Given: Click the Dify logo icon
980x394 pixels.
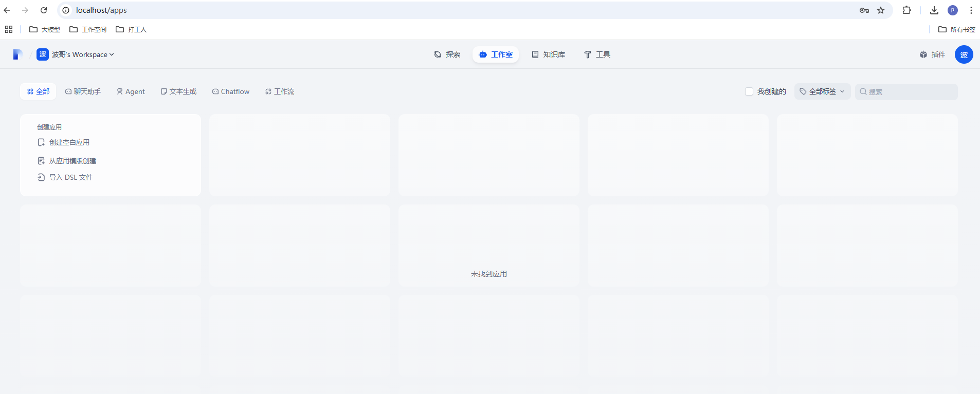Looking at the screenshot, I should (x=17, y=54).
